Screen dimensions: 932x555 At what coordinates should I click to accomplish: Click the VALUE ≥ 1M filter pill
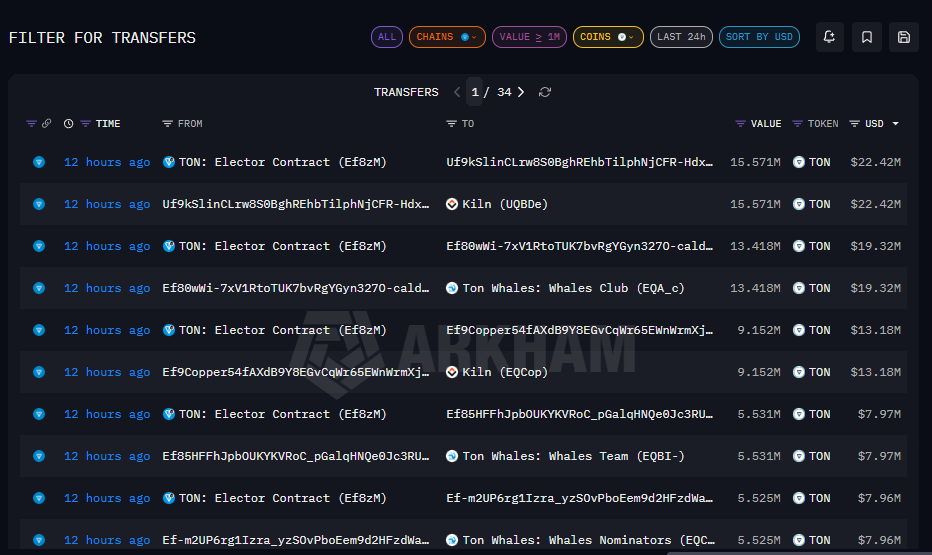pyautogui.click(x=529, y=37)
